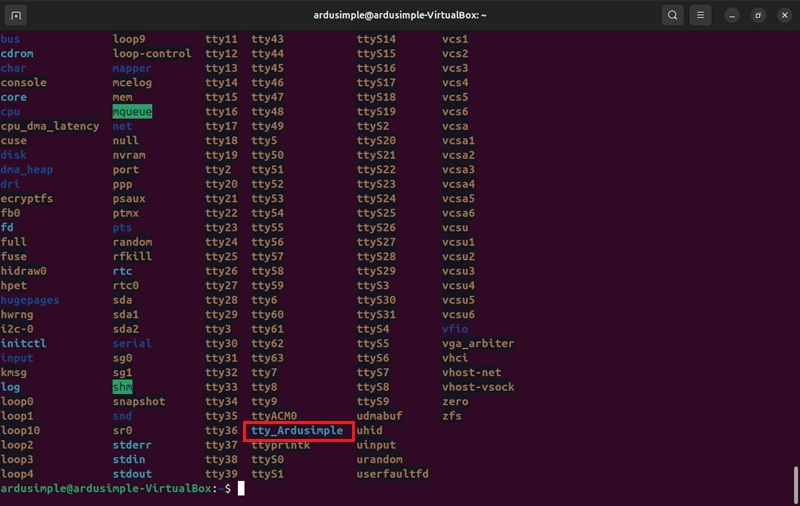Click the ttyACM0 device entry

point(274,416)
